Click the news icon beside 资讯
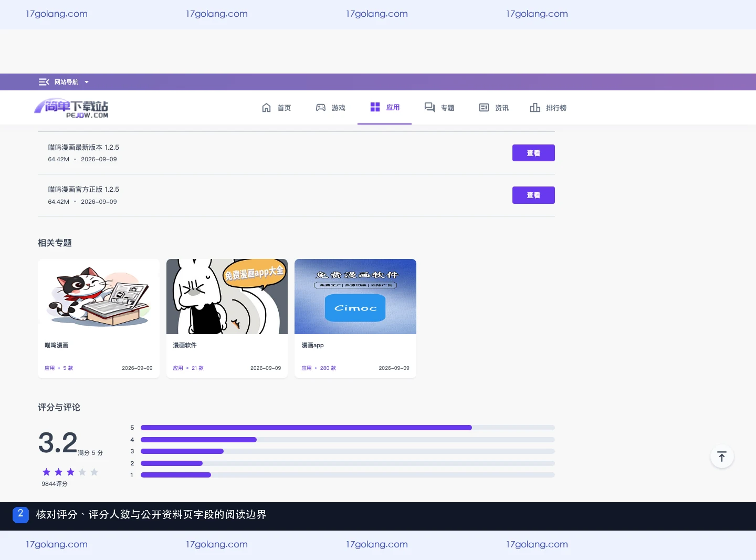The width and height of the screenshot is (756, 560). 484,108
